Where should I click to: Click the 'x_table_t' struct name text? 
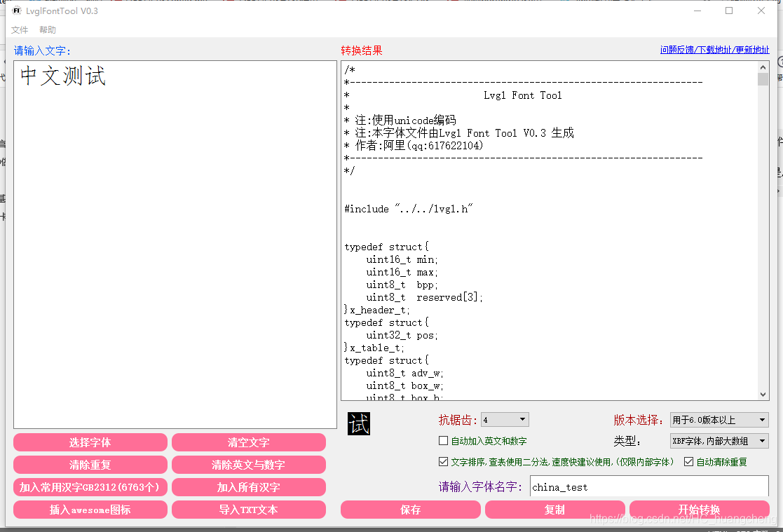pyautogui.click(x=376, y=348)
